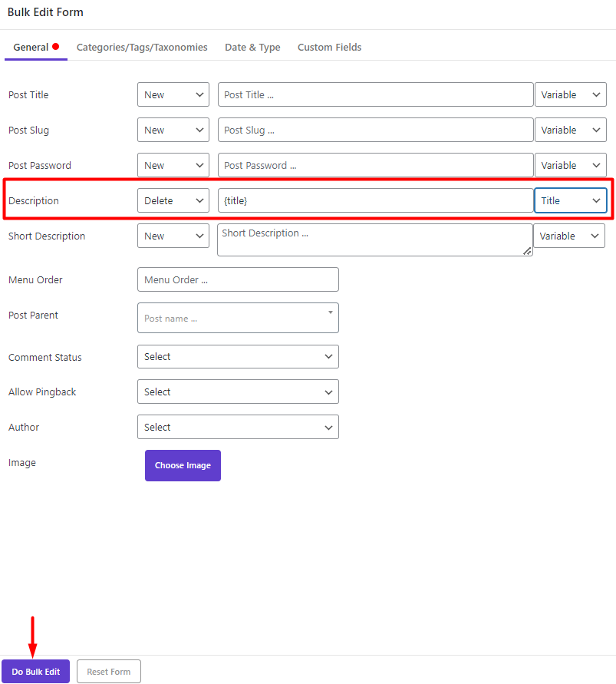Click the Short Description row label
The image size is (616, 684).
click(x=47, y=236)
